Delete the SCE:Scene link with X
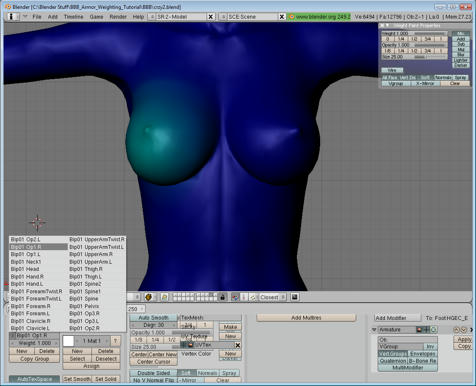Screen dimensions: 476x386 pyautogui.click(x=282, y=16)
